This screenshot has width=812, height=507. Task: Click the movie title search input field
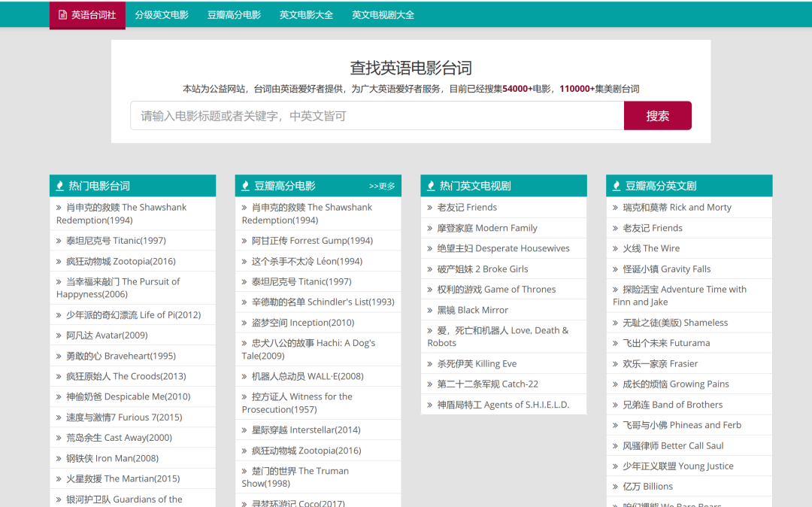point(377,116)
